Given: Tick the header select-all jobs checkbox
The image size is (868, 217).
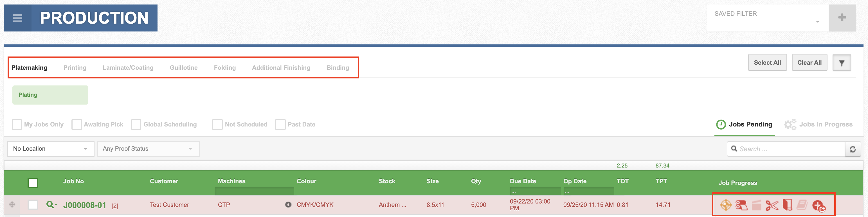Looking at the screenshot, I should [33, 183].
